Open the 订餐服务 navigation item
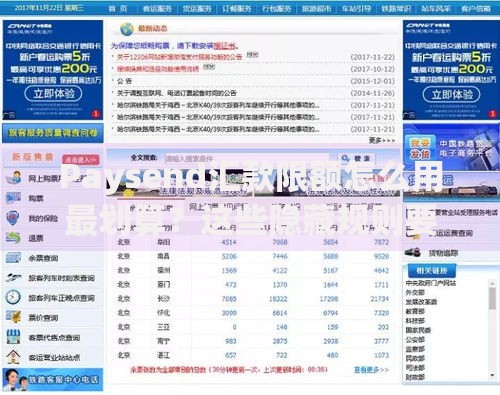 pos(237,8)
